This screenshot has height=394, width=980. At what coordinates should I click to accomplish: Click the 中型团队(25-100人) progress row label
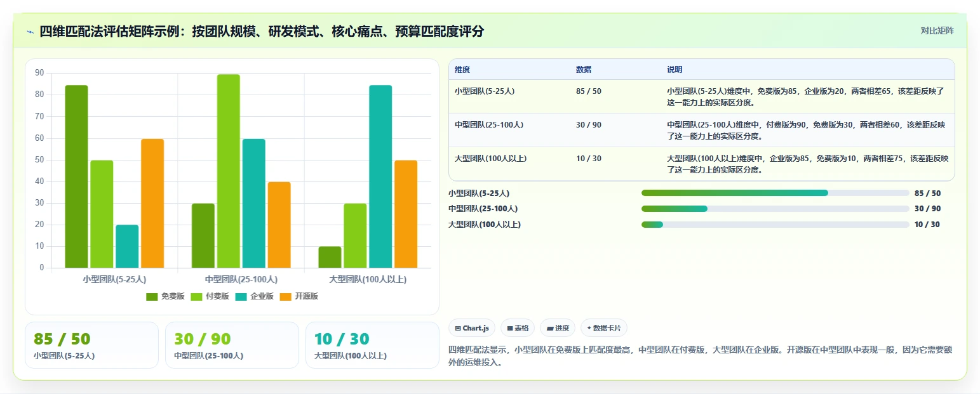[483, 209]
